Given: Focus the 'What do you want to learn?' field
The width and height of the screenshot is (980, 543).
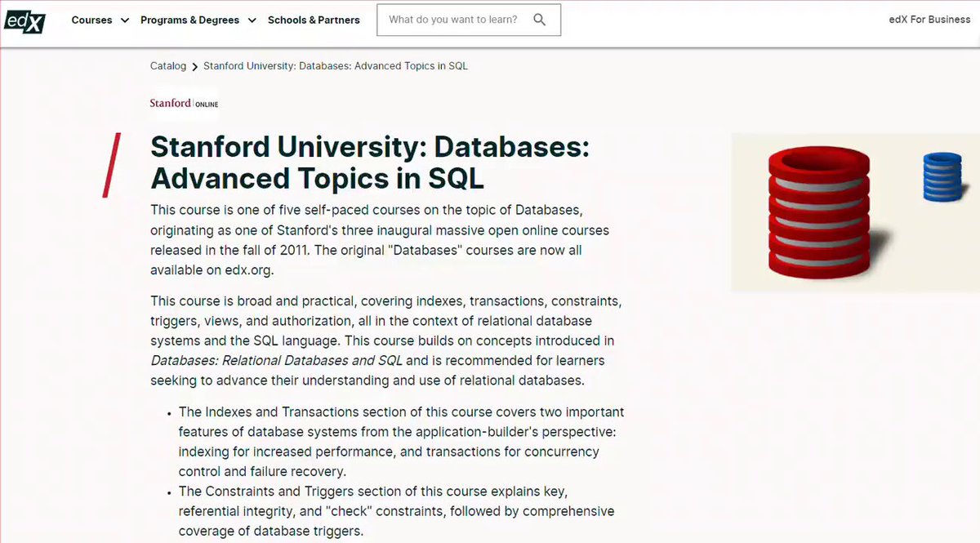Looking at the screenshot, I should click(x=452, y=20).
